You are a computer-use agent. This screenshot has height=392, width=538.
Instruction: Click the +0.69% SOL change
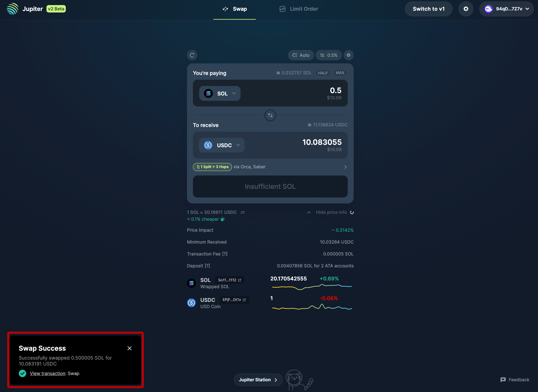tap(329, 279)
